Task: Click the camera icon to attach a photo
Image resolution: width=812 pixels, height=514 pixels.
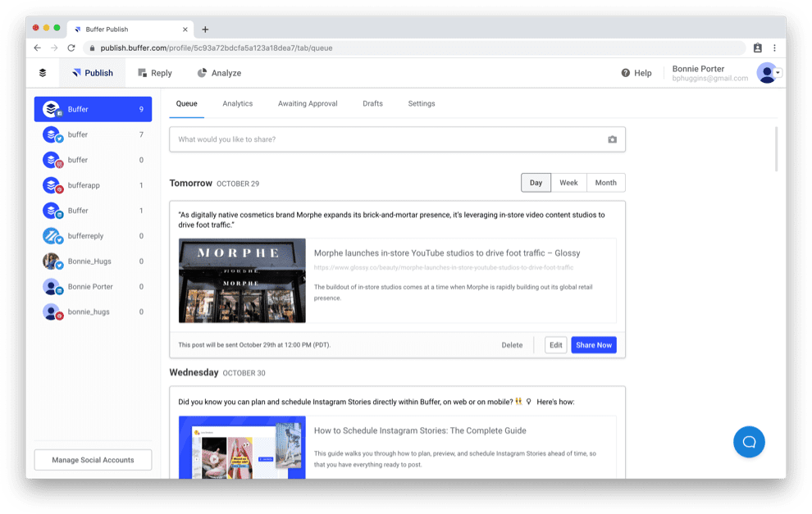Action: pos(612,139)
